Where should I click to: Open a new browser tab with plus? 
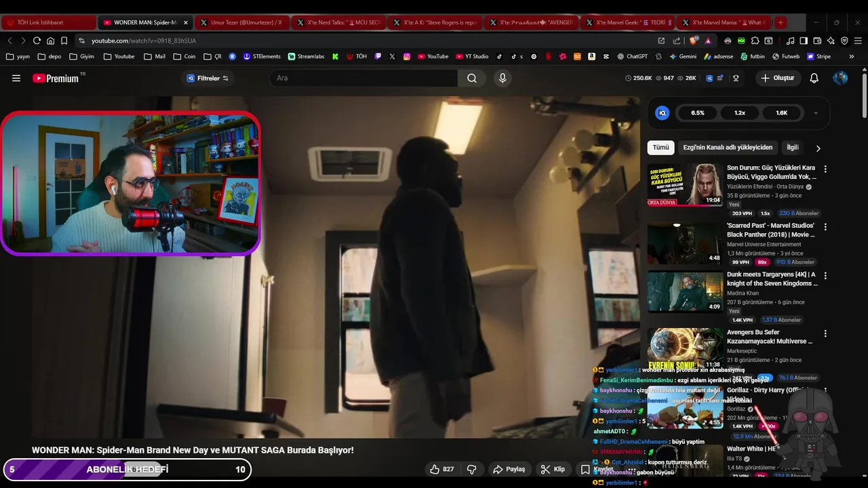pyautogui.click(x=781, y=22)
